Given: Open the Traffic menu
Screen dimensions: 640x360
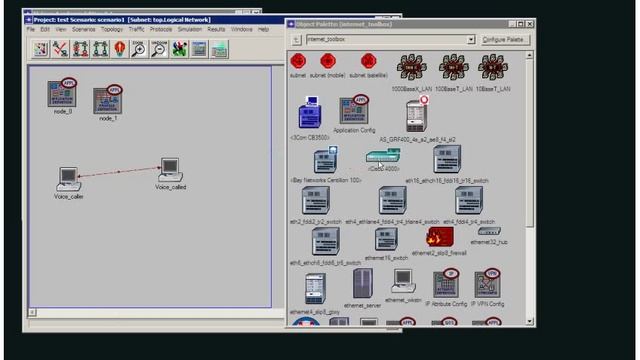Looking at the screenshot, I should 136,29.
